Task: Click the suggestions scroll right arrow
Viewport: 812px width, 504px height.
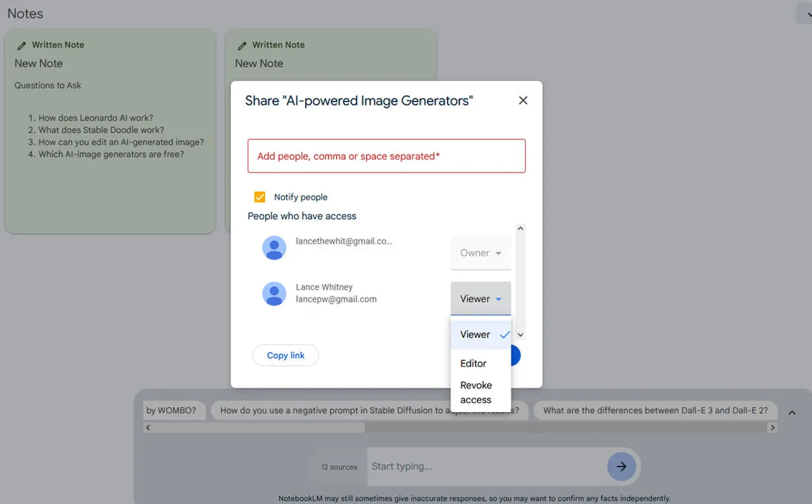Action: coord(772,428)
